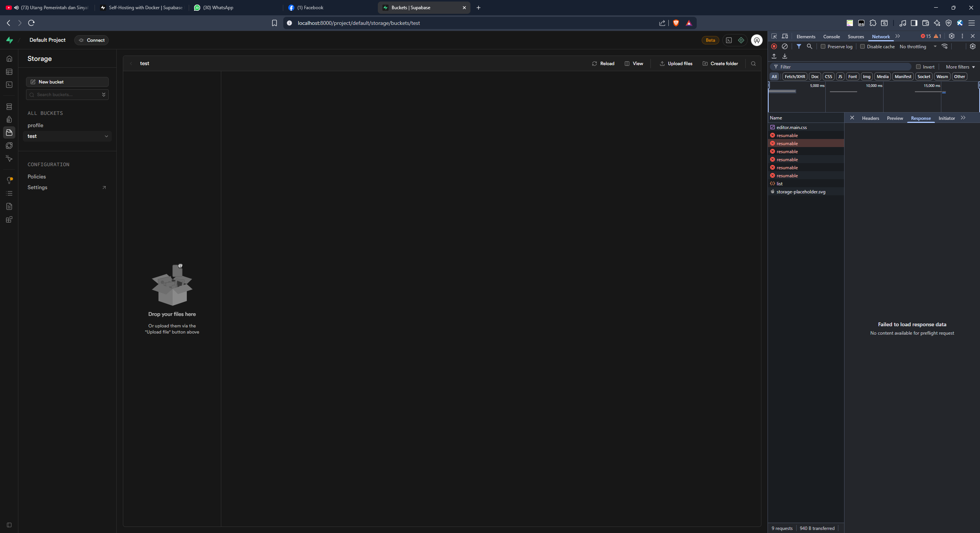Open Edge Functions sidebar icon
980x533 pixels.
click(9, 146)
